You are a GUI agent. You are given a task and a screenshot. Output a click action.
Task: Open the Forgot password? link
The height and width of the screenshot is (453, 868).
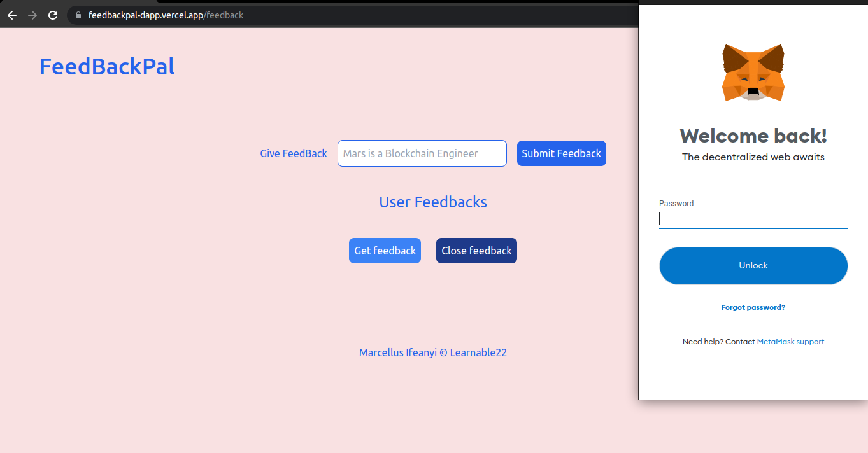[753, 307]
